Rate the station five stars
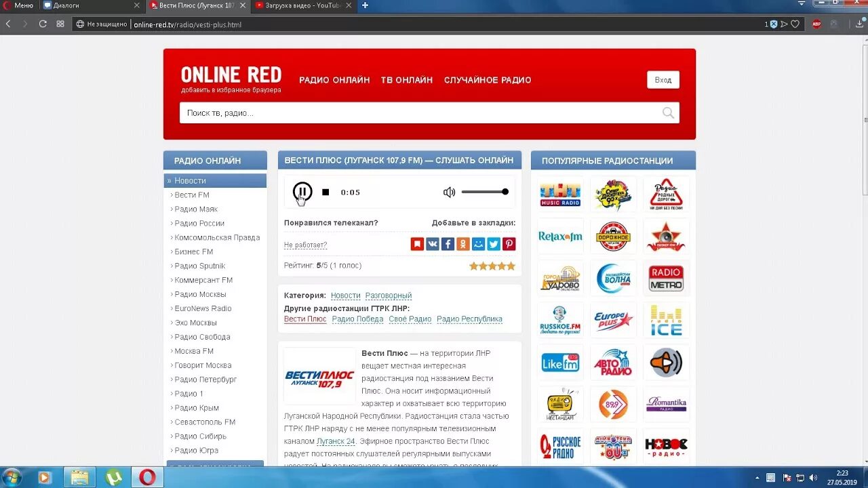868x488 pixels. 511,266
